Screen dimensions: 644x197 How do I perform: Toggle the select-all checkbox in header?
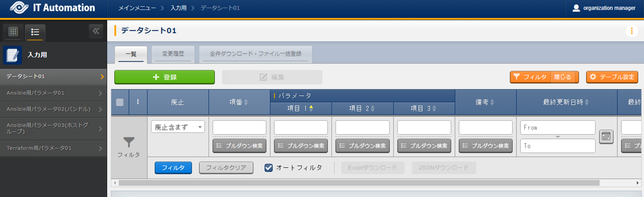pyautogui.click(x=120, y=102)
